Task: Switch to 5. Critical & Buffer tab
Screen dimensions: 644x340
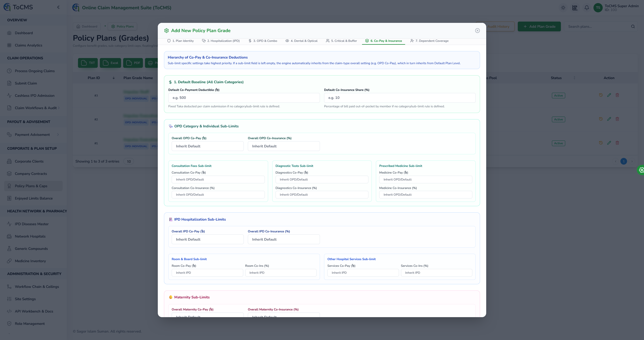Action: click(341, 41)
